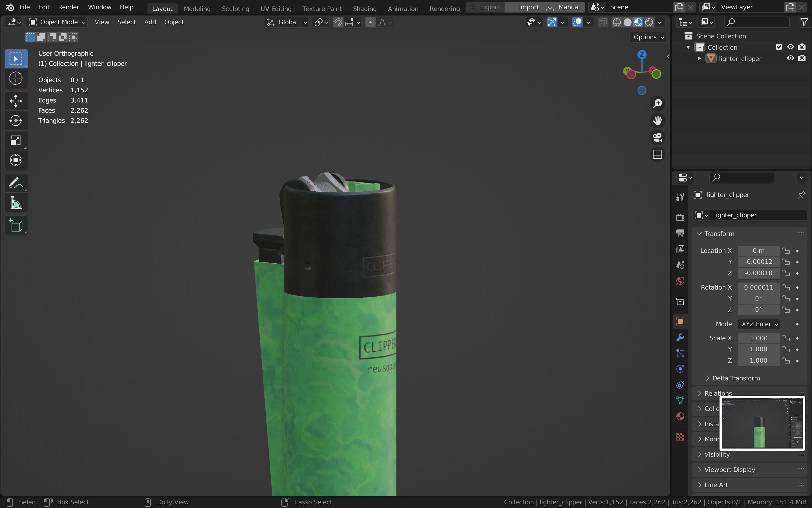Open the Render properties tab
Image resolution: width=812 pixels, height=508 pixels.
click(680, 217)
